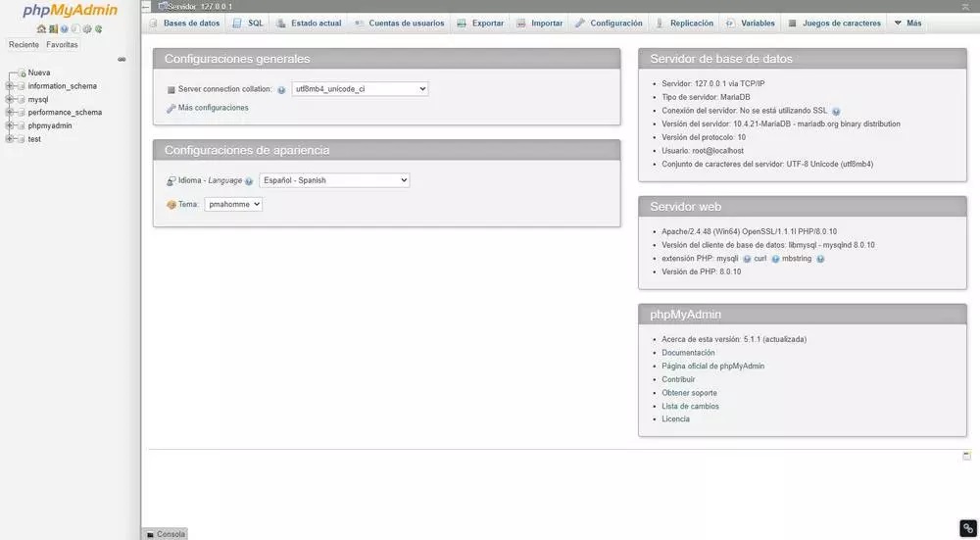Viewport: 980px width, 540px height.
Task: Open the Server connection collation dropdown
Action: coord(360,89)
